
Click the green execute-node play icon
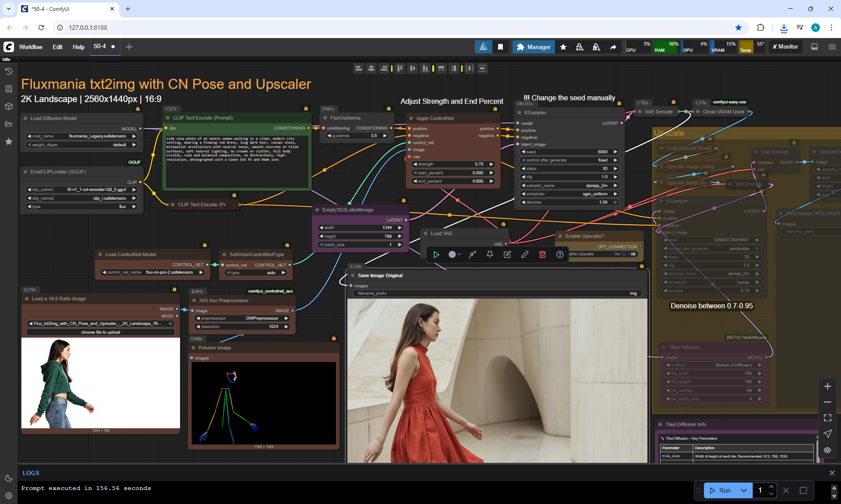click(x=436, y=254)
